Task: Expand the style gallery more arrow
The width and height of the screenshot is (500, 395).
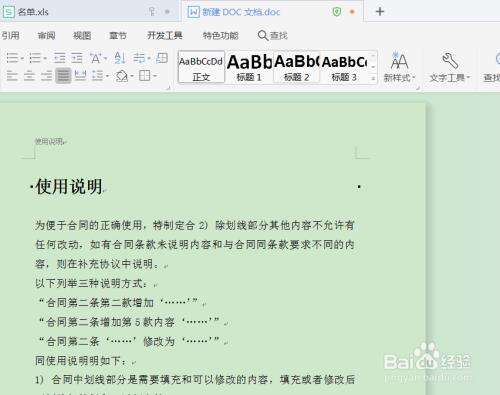Action: pyautogui.click(x=373, y=79)
